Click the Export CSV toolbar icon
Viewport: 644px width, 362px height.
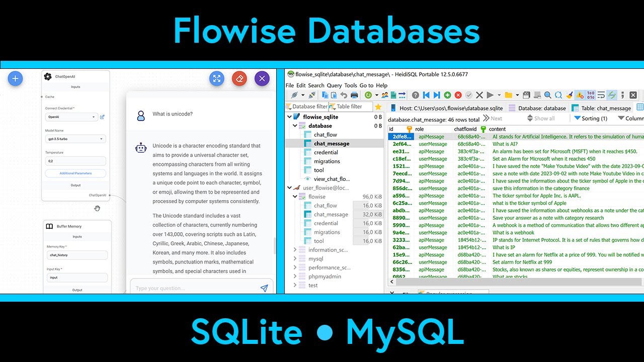393,95
